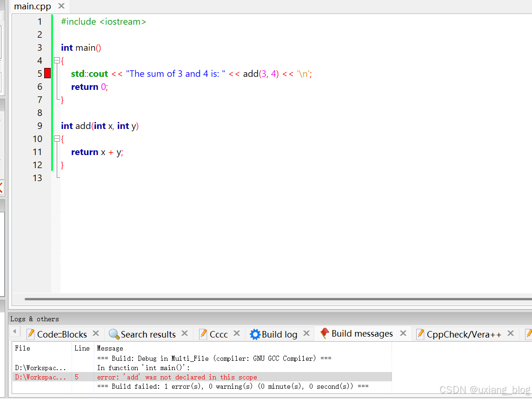The image size is (532, 399).
Task: Close the Cccc tab
Action: (237, 333)
